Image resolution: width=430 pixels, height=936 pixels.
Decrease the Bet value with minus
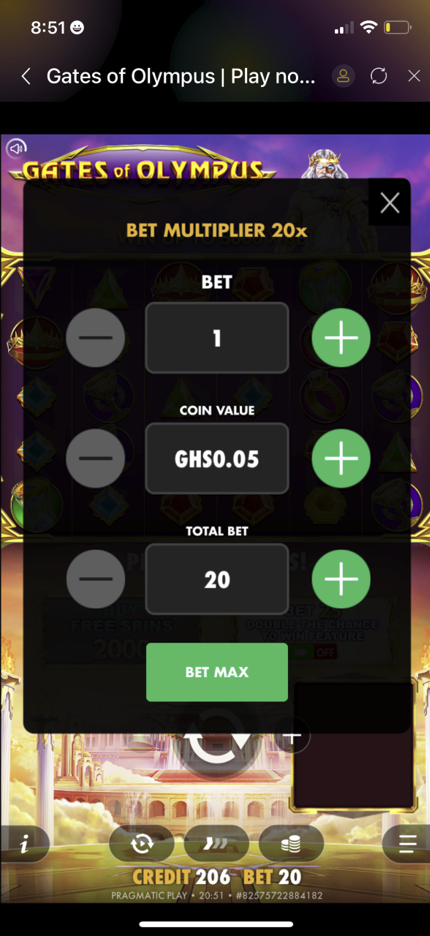tap(95, 337)
